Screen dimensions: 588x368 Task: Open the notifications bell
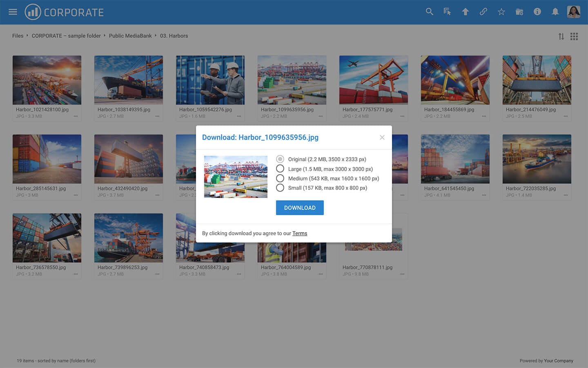555,12
